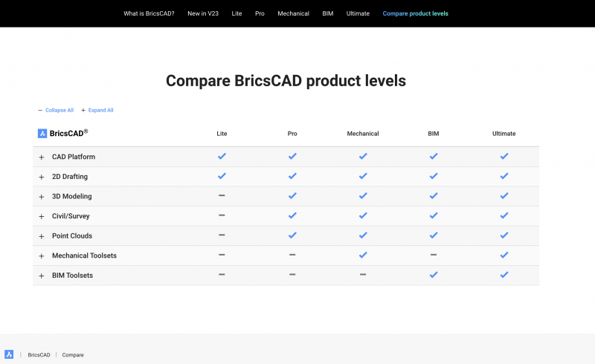Click Ultimate column header in table

504,134
